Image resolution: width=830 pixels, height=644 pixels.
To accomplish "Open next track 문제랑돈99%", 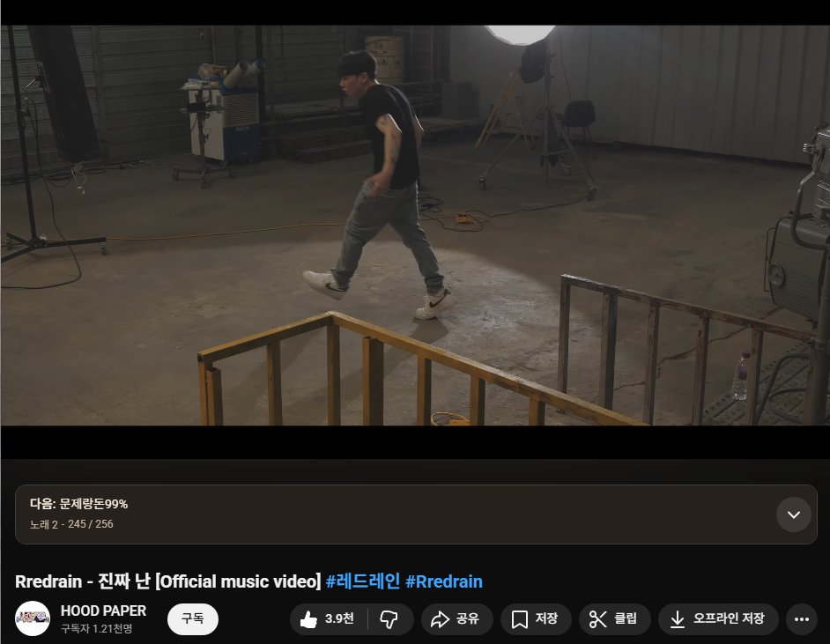I will click(79, 504).
